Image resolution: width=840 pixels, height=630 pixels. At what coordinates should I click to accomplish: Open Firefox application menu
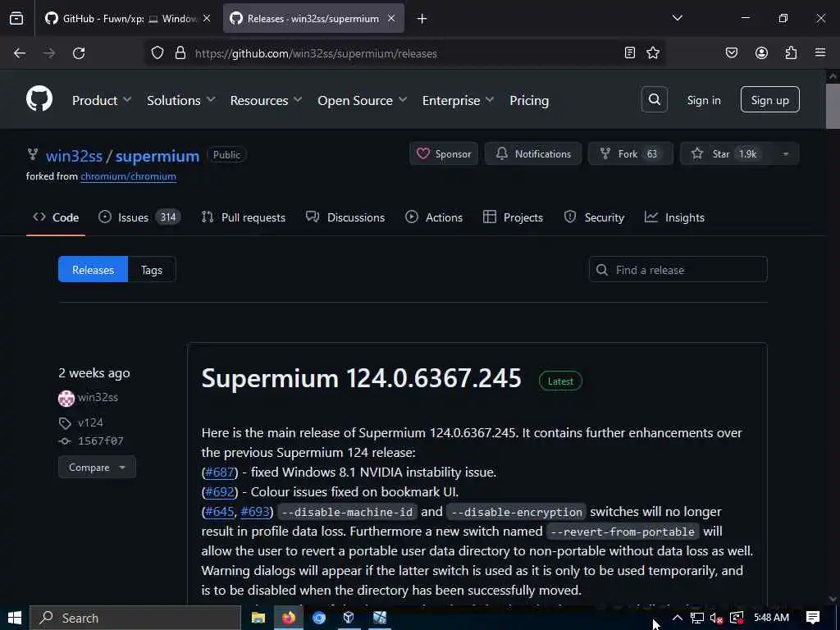[820, 52]
